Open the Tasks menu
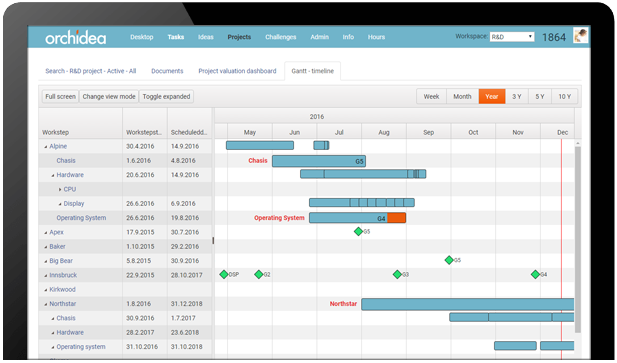 click(x=175, y=37)
